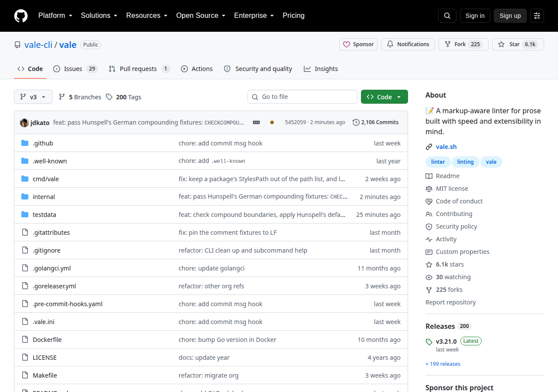558x392 pixels.
Task: Click the appearance settings icon in header
Action: (x=537, y=16)
